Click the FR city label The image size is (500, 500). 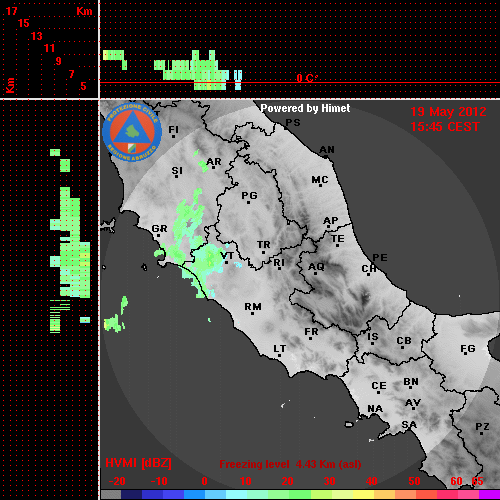311,332
